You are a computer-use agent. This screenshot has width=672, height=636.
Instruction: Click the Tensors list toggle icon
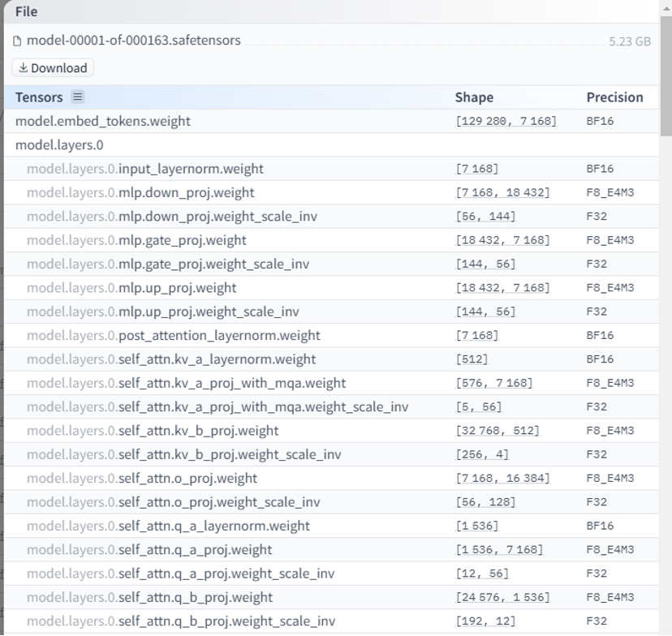coord(78,97)
